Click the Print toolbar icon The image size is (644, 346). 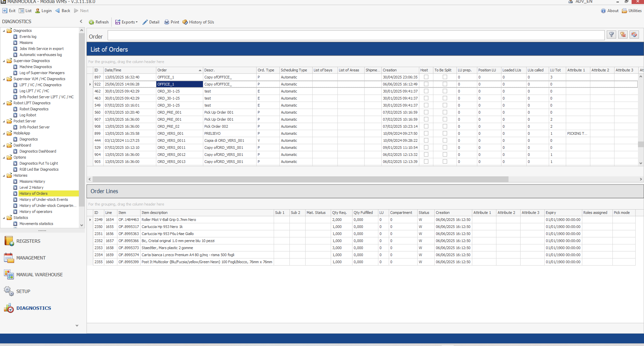[166, 22]
